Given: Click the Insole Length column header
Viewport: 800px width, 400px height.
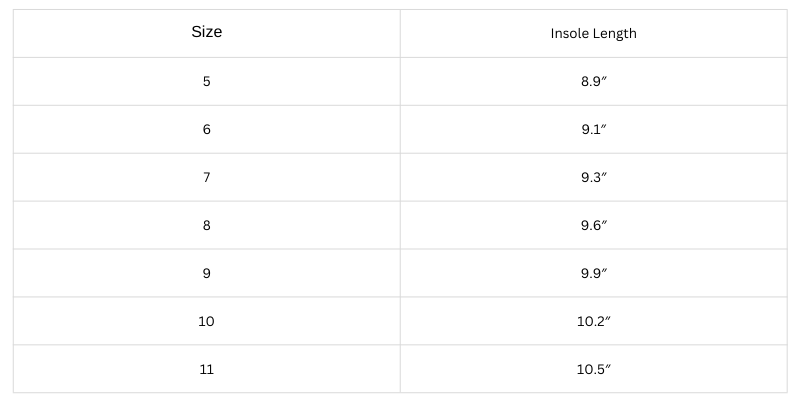Looking at the screenshot, I should (x=593, y=33).
